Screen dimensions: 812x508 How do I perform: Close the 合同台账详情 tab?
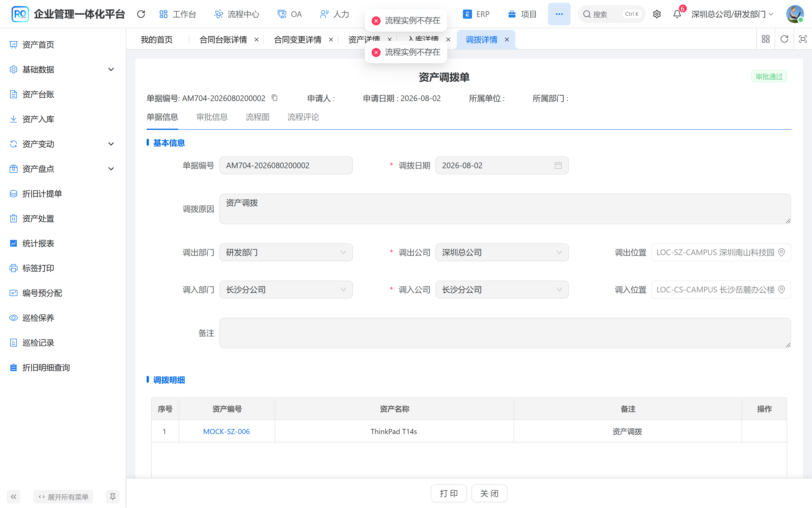(x=257, y=40)
